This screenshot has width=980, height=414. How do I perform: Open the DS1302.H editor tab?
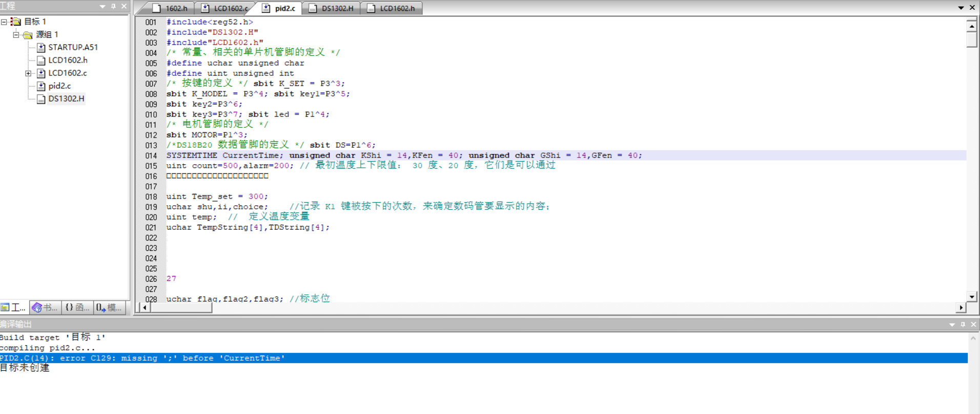coord(332,8)
